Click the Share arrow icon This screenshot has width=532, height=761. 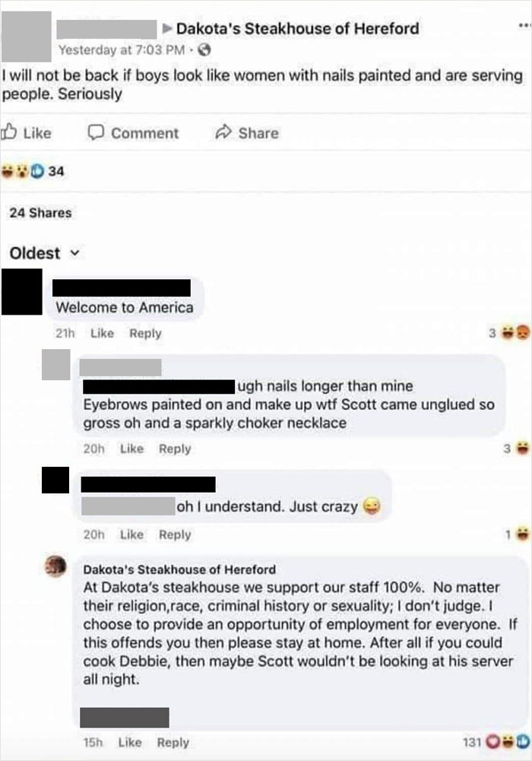[223, 132]
